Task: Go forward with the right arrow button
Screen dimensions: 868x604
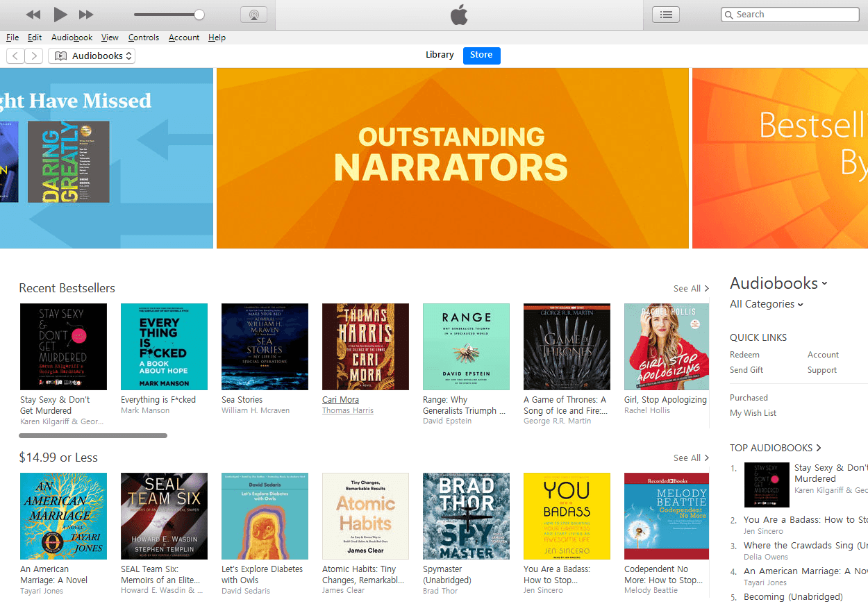Action: [x=34, y=56]
